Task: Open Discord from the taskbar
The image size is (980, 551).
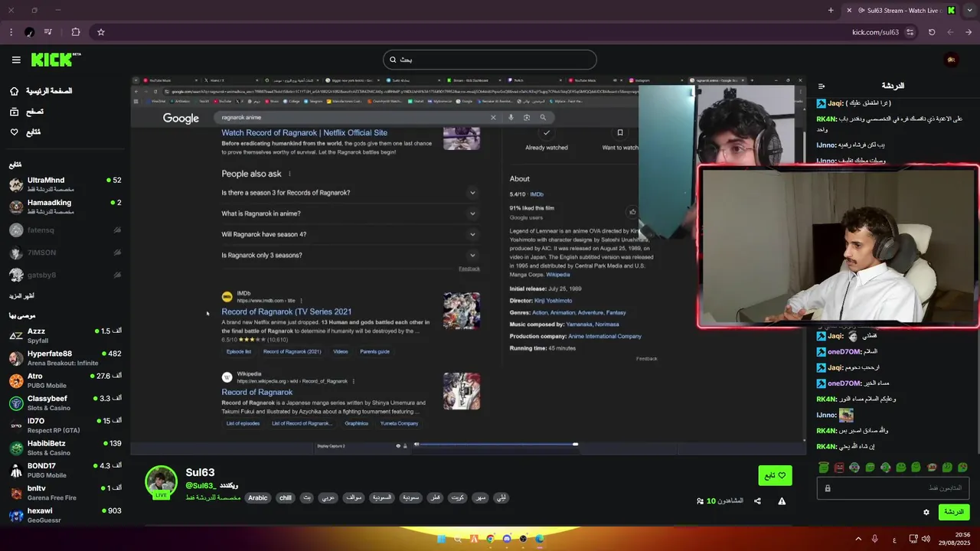Action: coord(507,539)
